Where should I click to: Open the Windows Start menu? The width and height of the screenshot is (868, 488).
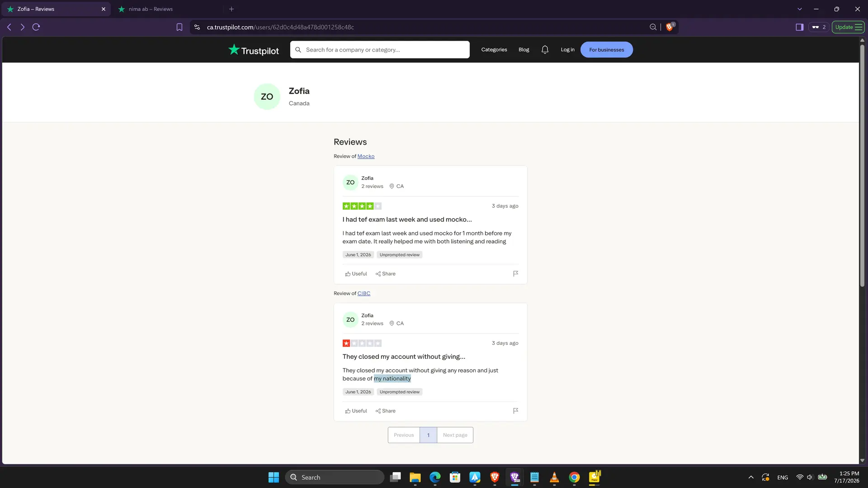(274, 477)
